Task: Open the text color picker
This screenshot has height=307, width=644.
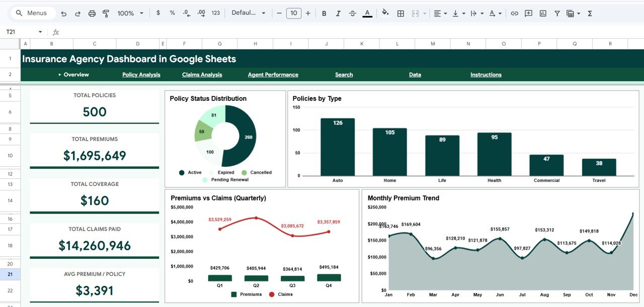Action: coord(367,13)
